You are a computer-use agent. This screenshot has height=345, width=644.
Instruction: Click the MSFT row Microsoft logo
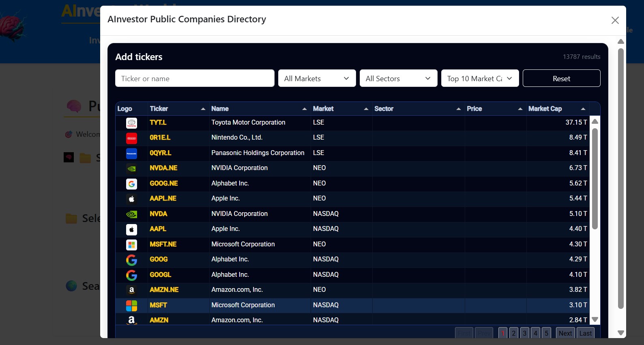[131, 306]
